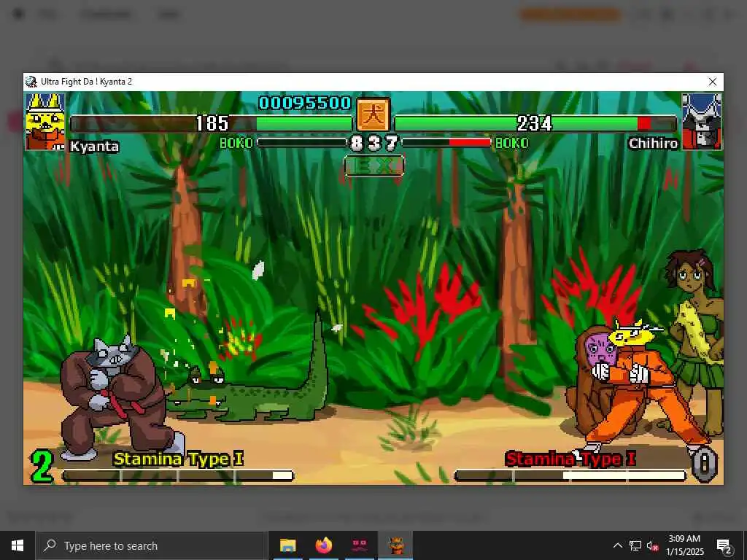
Task: Click the pink pixel-face taskbar app icon
Action: pyautogui.click(x=360, y=545)
